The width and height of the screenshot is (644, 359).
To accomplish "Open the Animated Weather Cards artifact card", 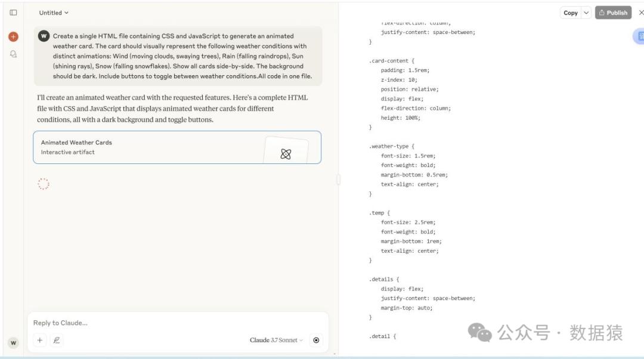I will [177, 147].
